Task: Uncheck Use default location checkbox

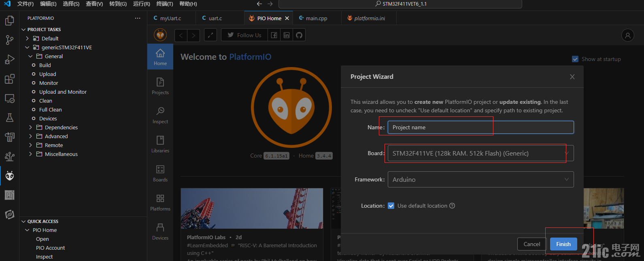Action: coord(391,206)
